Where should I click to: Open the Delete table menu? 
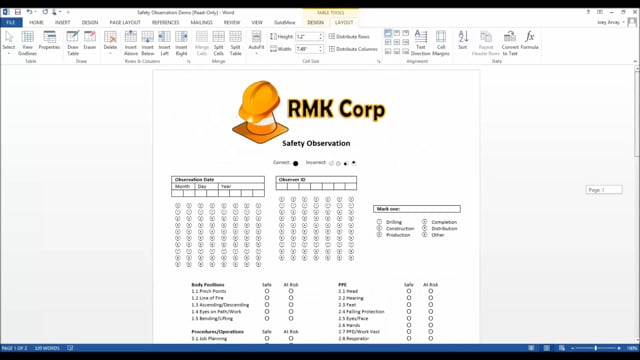[110, 42]
